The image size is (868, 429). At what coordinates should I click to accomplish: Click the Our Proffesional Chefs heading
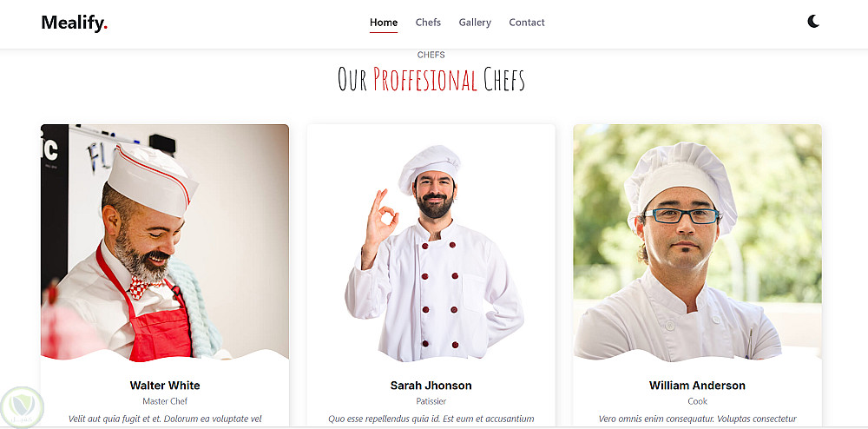click(x=431, y=79)
